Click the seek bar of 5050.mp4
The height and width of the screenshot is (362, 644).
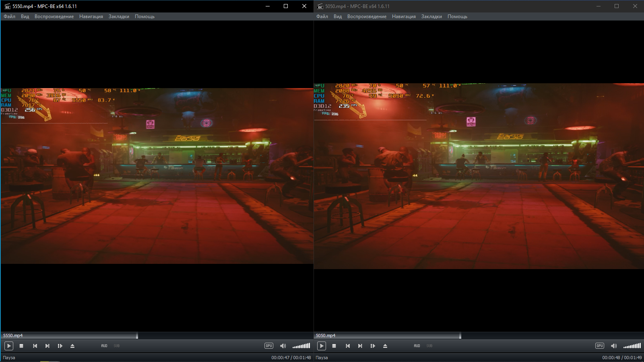point(479,335)
